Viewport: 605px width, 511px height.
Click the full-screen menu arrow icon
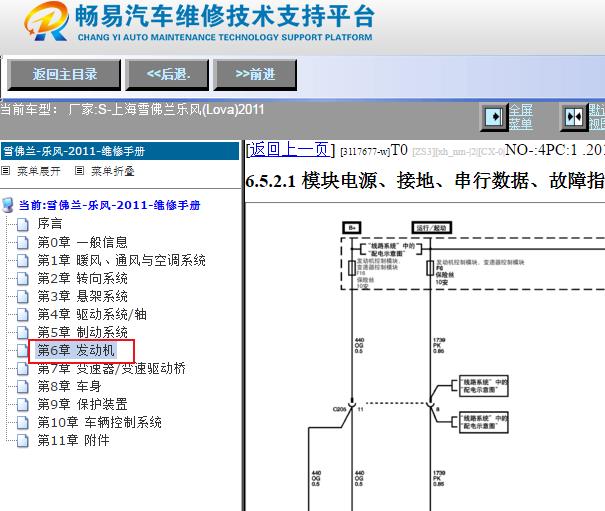(x=493, y=117)
